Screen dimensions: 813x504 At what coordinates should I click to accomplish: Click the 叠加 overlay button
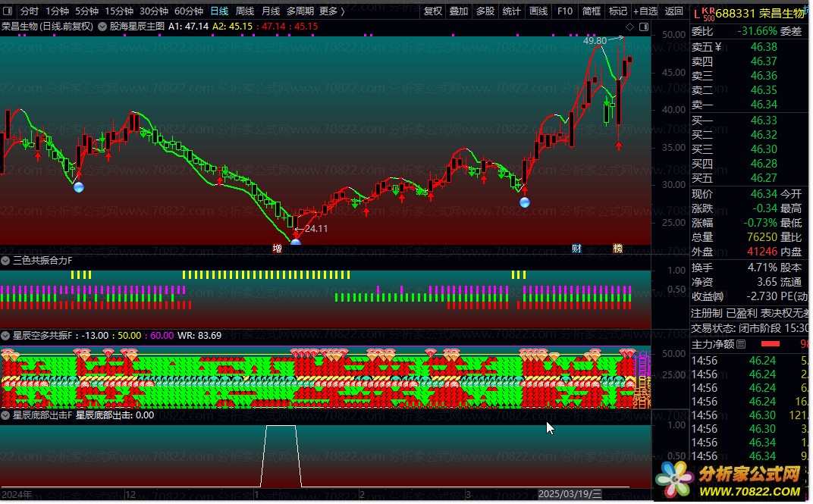(x=459, y=11)
